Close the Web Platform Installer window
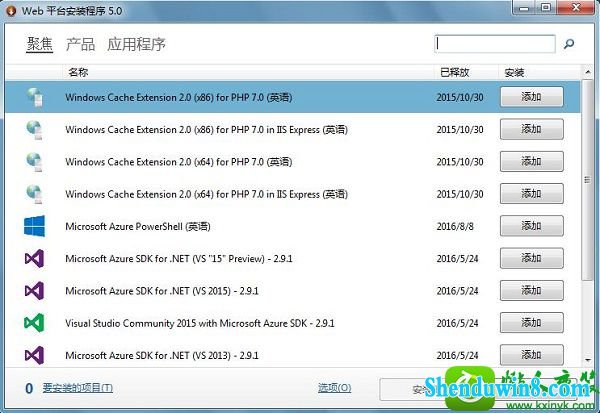The image size is (600, 413). pos(577,8)
